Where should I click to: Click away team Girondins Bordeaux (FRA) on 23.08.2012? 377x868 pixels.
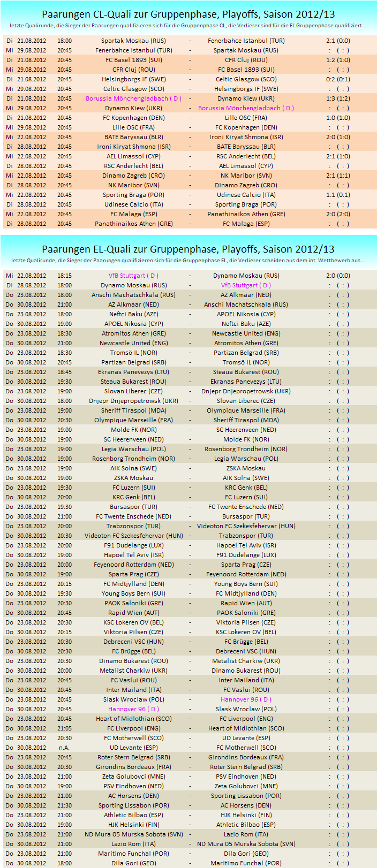point(246,757)
